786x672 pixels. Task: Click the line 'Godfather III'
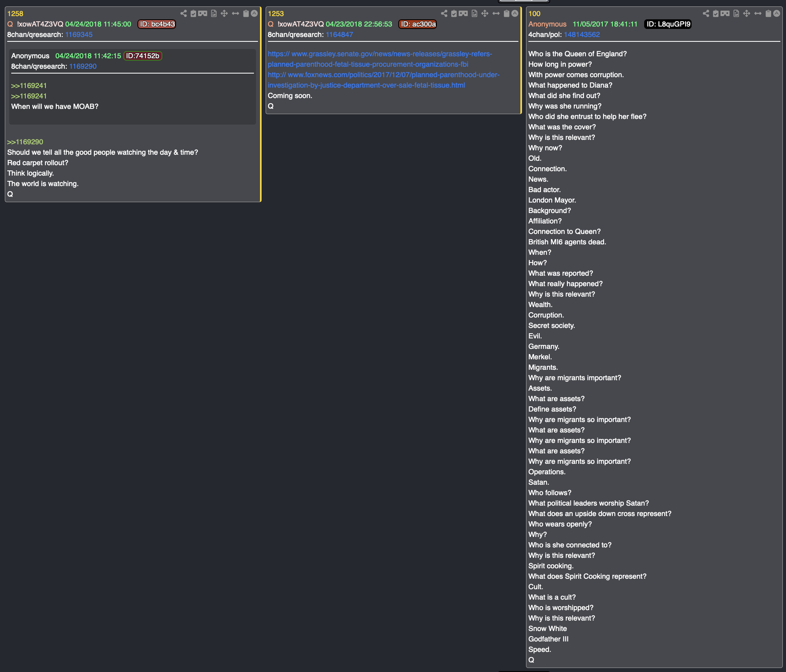[x=549, y=639]
